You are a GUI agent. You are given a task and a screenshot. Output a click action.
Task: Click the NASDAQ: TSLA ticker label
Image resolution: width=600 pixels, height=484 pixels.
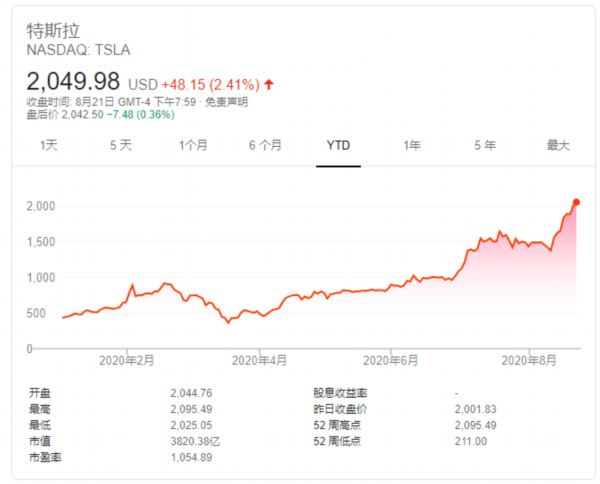click(78, 49)
